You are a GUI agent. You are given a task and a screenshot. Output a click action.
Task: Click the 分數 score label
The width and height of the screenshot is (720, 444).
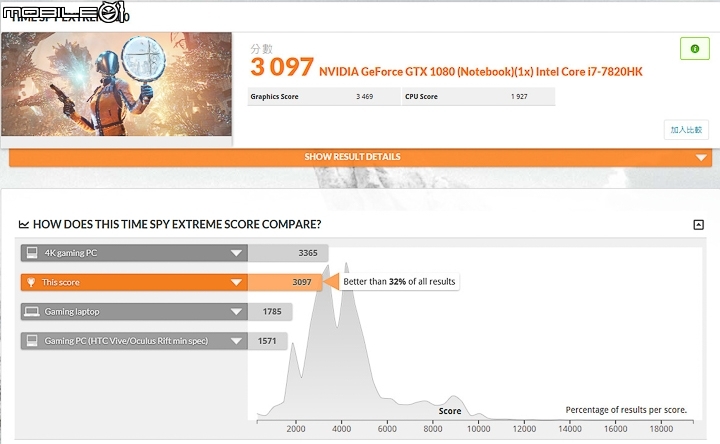[261, 49]
